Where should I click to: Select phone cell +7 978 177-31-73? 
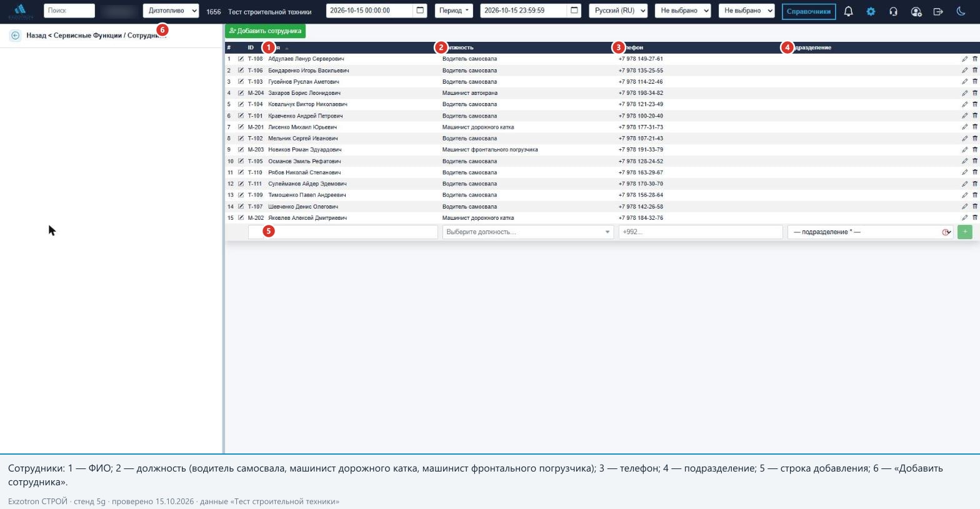[x=641, y=127]
